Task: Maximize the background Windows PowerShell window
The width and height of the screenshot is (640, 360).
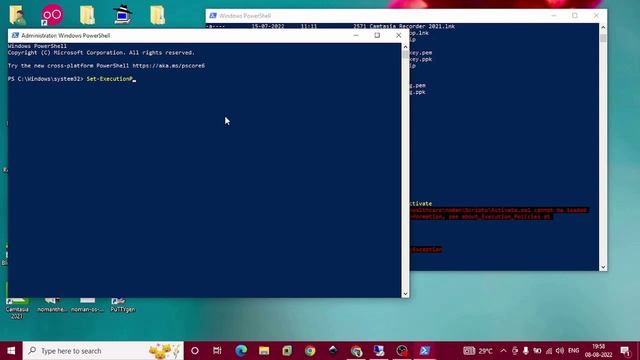Action: [575, 16]
